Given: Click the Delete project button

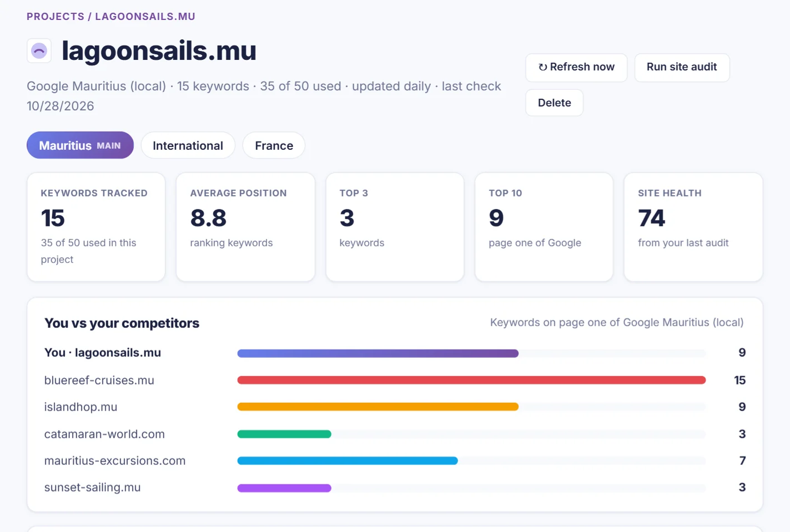Looking at the screenshot, I should point(554,103).
